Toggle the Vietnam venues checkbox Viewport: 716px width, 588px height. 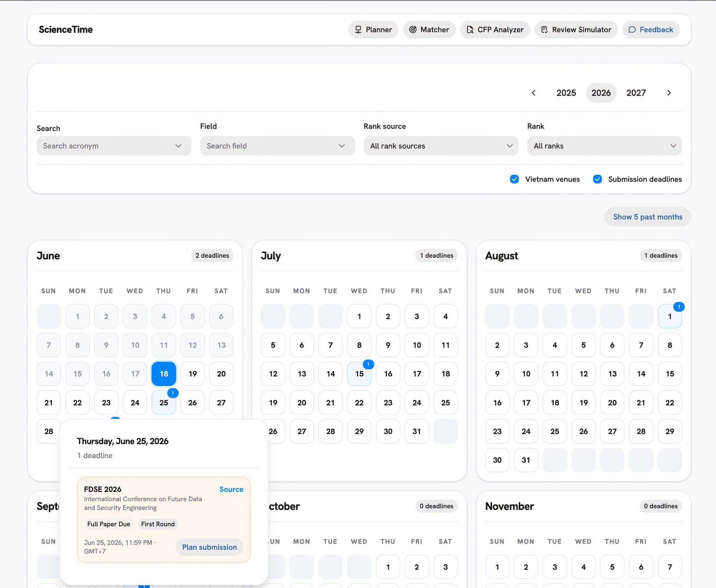point(514,179)
